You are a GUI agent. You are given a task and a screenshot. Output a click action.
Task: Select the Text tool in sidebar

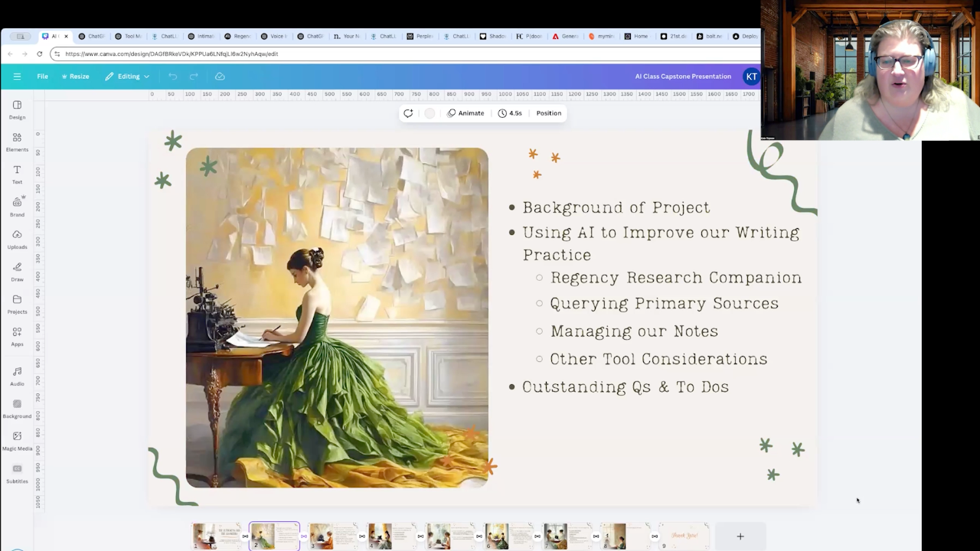point(17,174)
